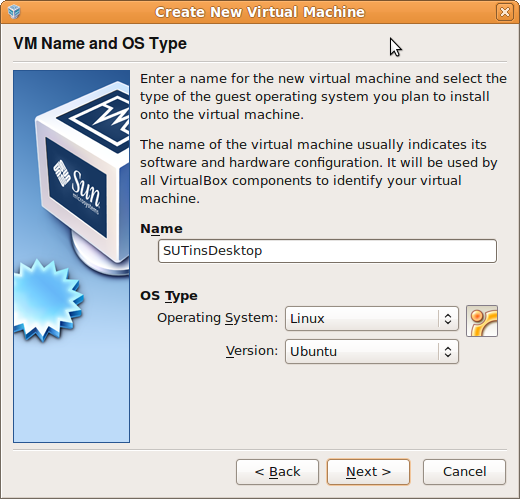The height and width of the screenshot is (499, 520).
Task: Go to the next wizard step
Action: point(368,472)
